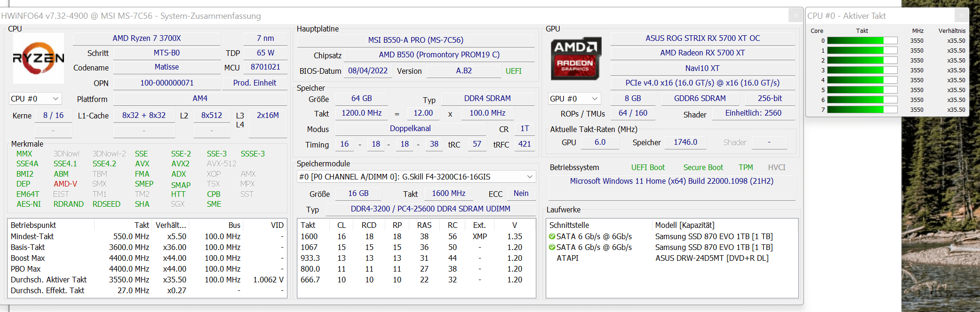Viewport: 980px width, 312px height.
Task: Click the Core 5 clock bar
Action: 862,90
